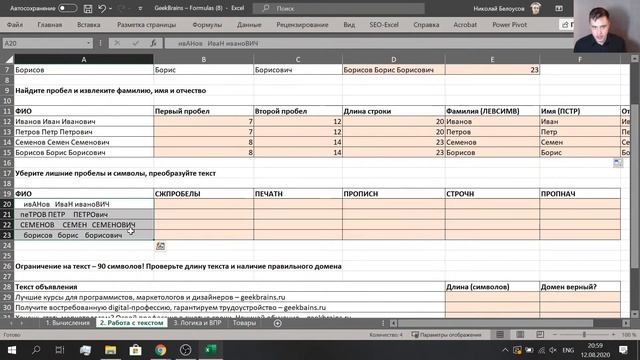The width and height of the screenshot is (640, 360).
Task: Open Параметры отображения in status bar
Action: coord(446,335)
